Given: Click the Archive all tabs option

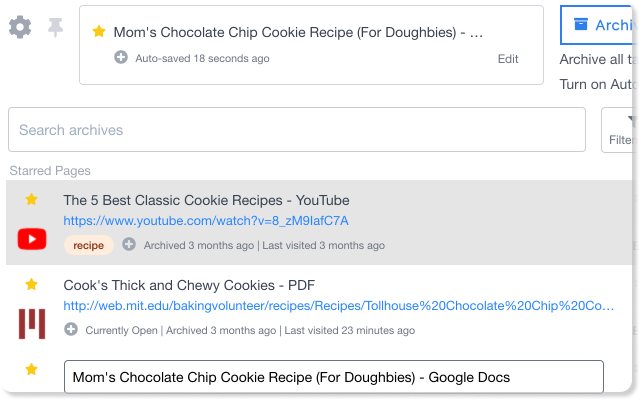Looking at the screenshot, I should [x=596, y=60].
